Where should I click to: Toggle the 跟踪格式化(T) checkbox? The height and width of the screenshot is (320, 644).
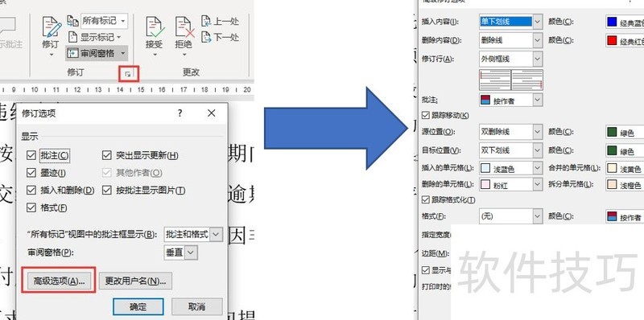[x=426, y=200]
